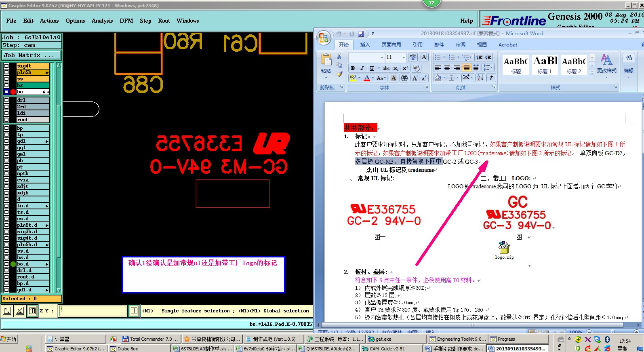
Task: Click the Paste icon in Word ribbon
Action: coord(326,60)
